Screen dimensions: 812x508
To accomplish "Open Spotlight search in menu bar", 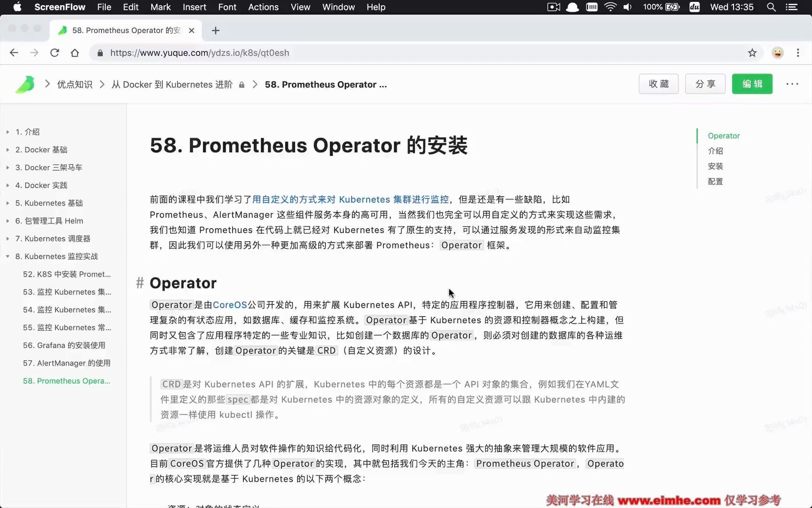I will click(x=771, y=7).
